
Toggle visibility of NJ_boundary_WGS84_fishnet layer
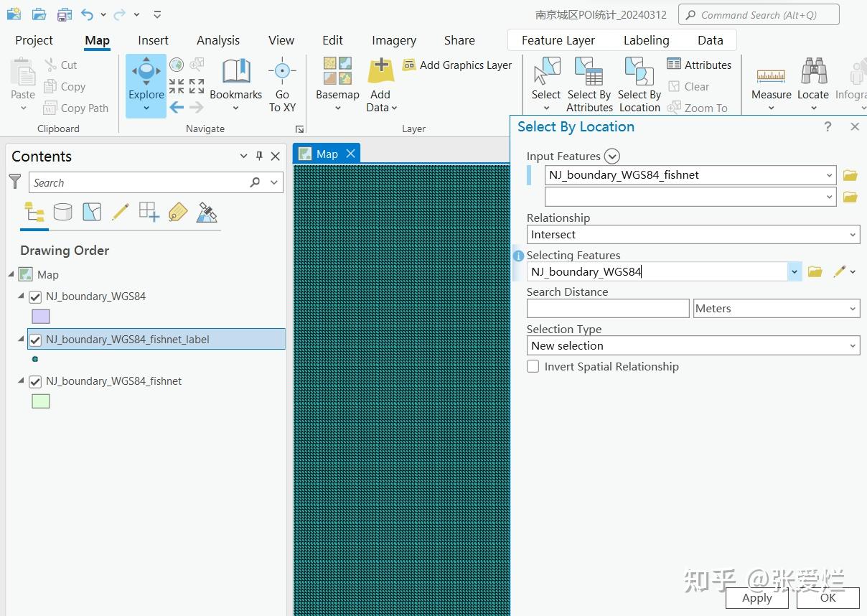[x=35, y=381]
